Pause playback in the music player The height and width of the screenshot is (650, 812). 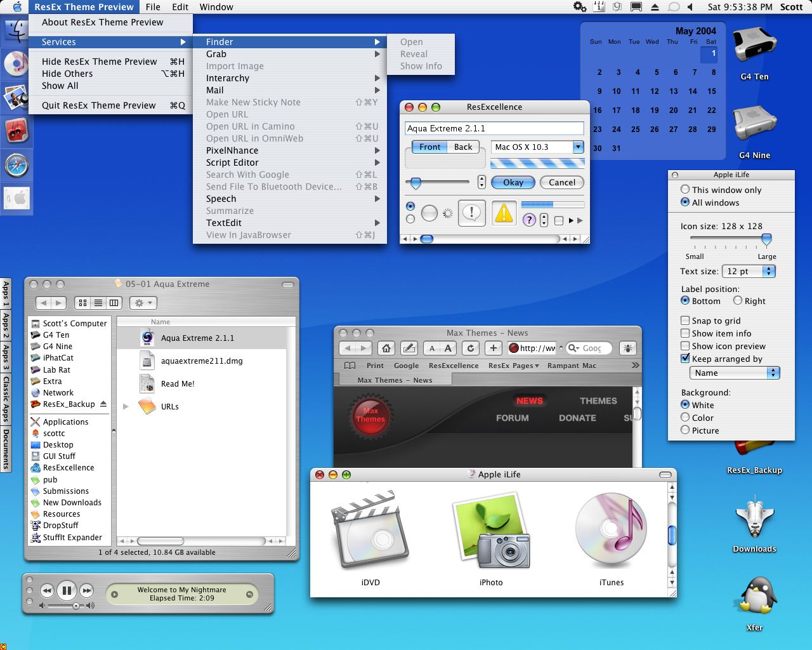pos(67,591)
